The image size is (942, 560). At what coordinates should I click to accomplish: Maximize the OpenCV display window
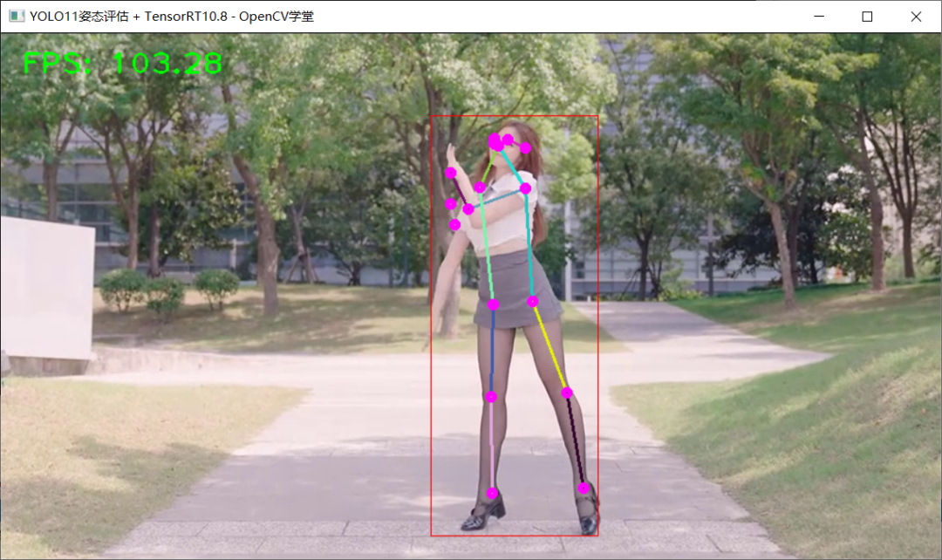pyautogui.click(x=868, y=16)
